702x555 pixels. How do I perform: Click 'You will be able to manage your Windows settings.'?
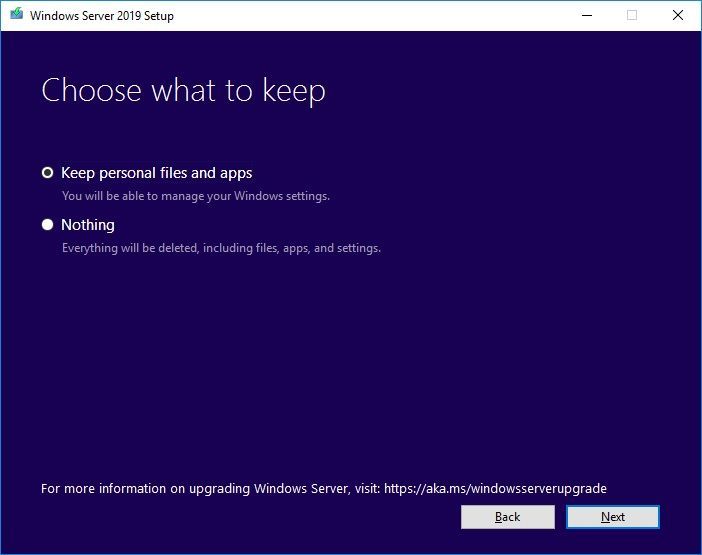coord(196,196)
